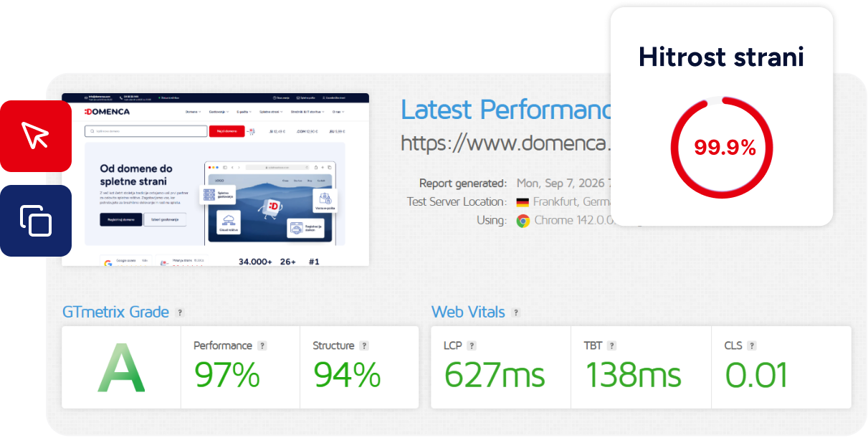The width and height of the screenshot is (868, 438).
Task: Open the GTmetrix Grade help question mark
Action: (x=180, y=313)
